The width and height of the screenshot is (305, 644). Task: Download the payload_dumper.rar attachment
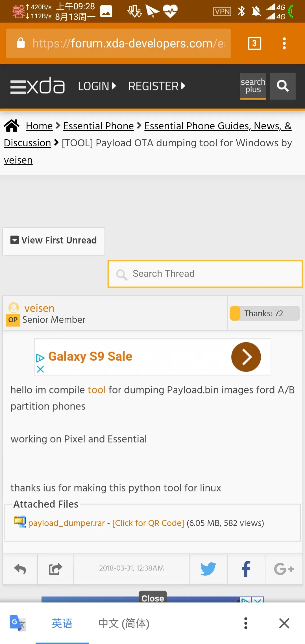click(66, 523)
